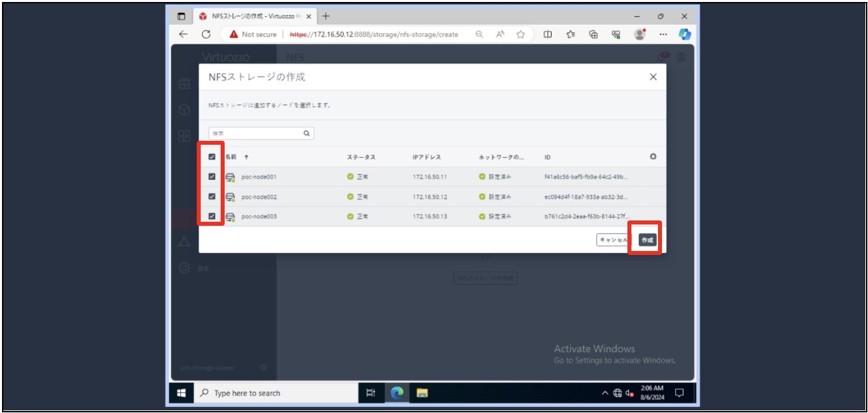
Task: Open Microsoft Edge from the taskbar
Action: coord(397,393)
